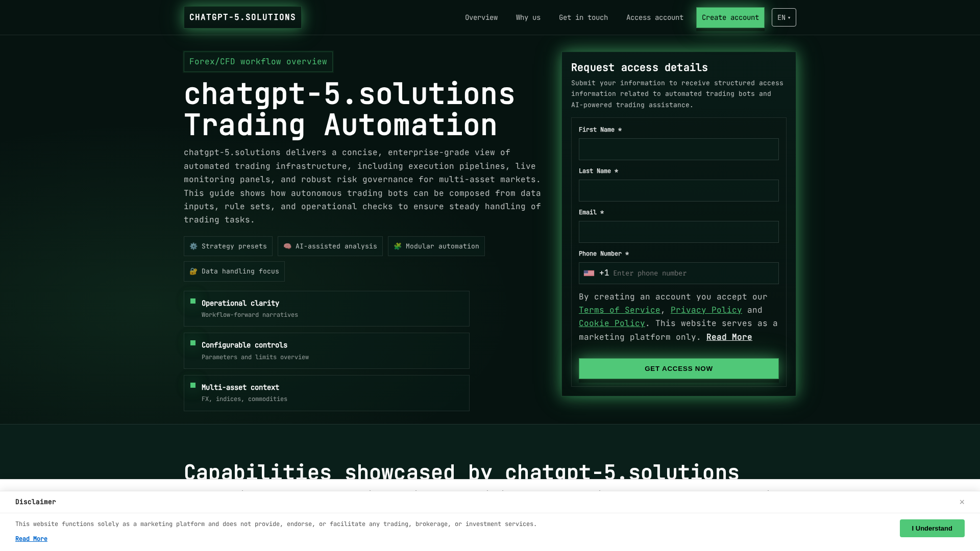This screenshot has width=980, height=551.
Task: Go to Why us section
Action: click(528, 17)
